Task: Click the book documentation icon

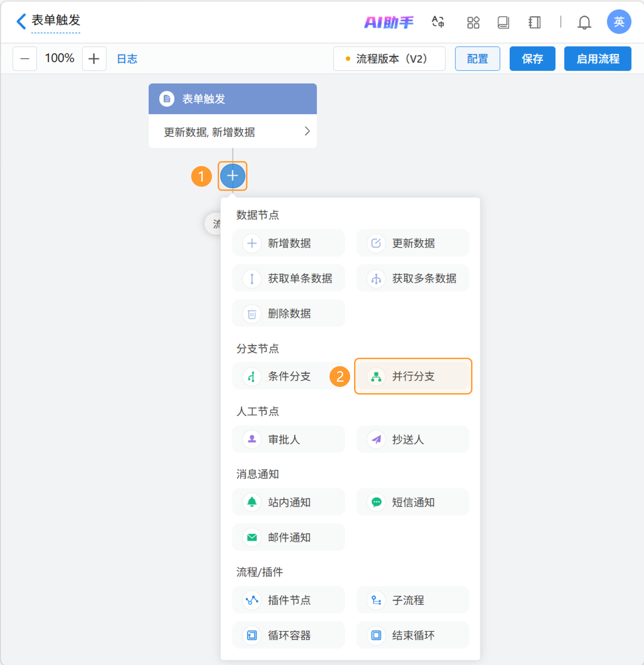Action: click(x=503, y=22)
